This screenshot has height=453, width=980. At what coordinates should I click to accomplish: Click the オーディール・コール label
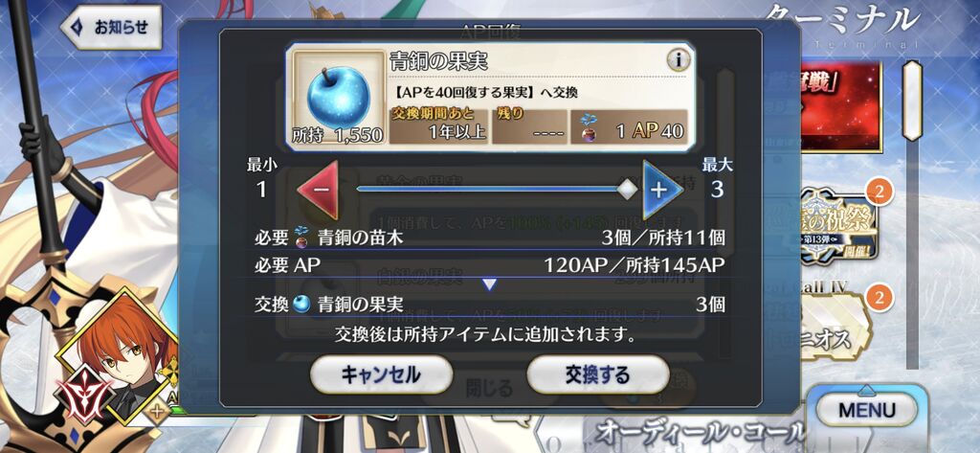[700, 431]
